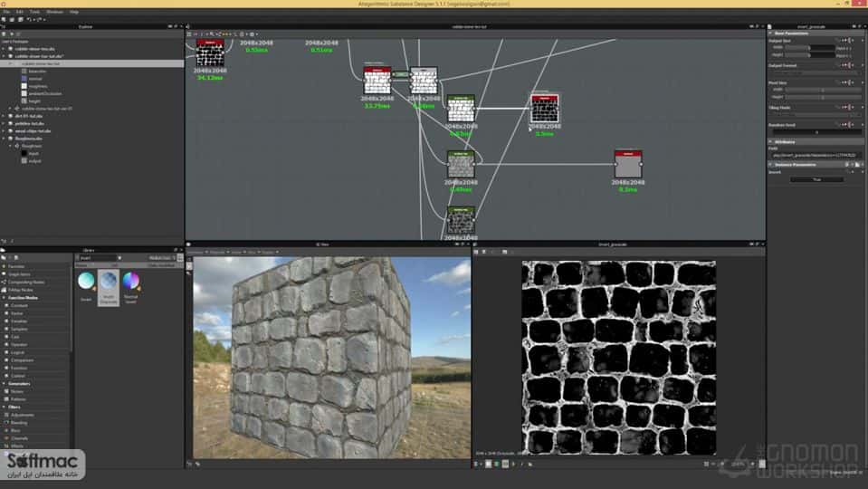Toggle the Invert True button
Screen dimensions: 868x489
coord(816,179)
